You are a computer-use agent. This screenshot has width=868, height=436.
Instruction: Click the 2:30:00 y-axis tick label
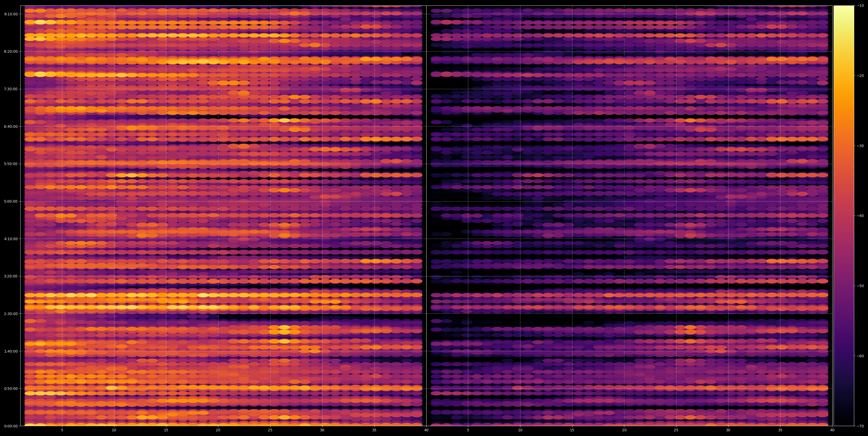click(11, 314)
